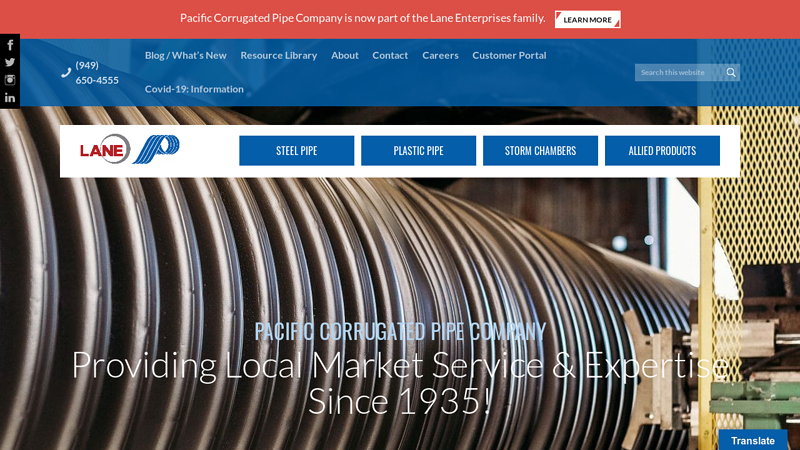Open the LinkedIn social link
Screen dimensions: 800x450
coord(10,97)
